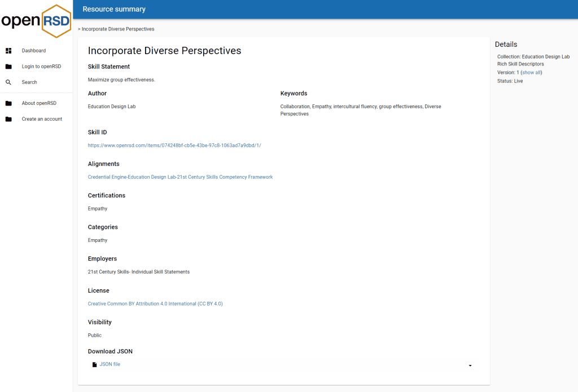
Task: Click the JSON file document icon
Action: (x=94, y=364)
